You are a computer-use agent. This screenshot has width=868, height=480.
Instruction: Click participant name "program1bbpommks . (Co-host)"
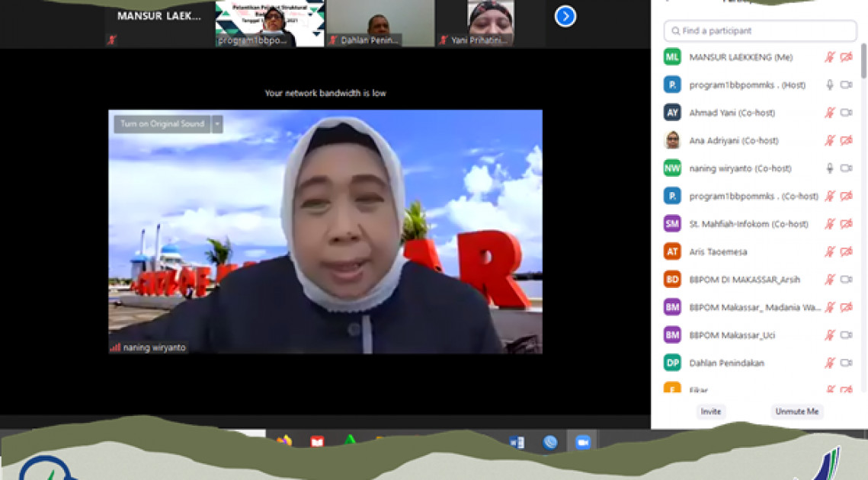point(754,196)
